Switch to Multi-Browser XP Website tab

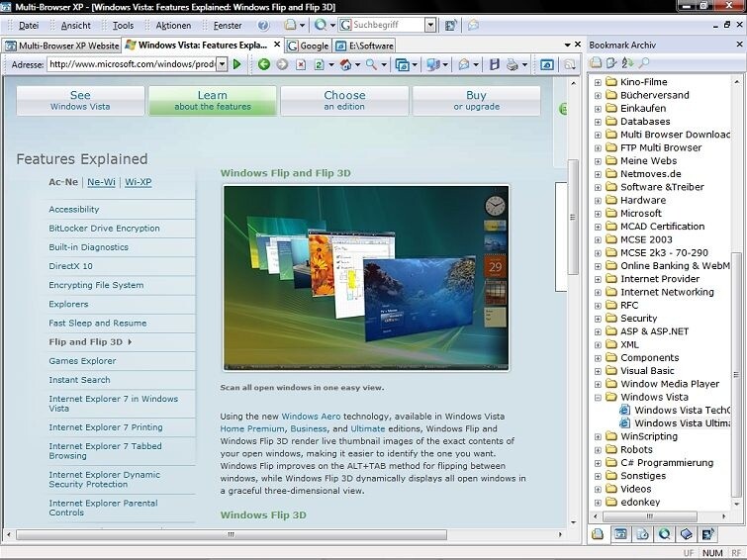click(62, 46)
